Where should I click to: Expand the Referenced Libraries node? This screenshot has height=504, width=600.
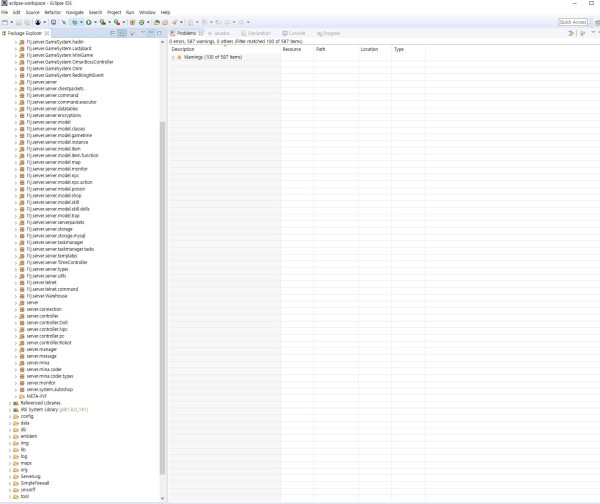(x=10, y=403)
